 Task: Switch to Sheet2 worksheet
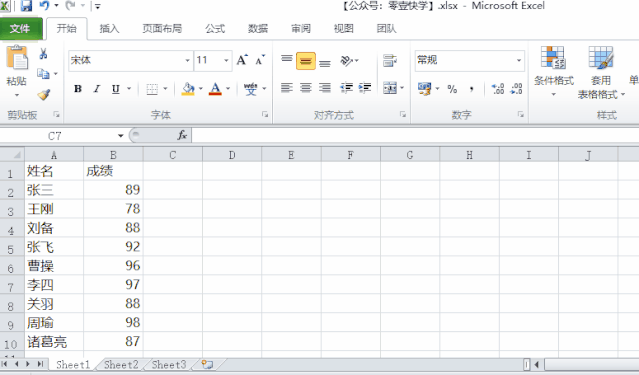(x=121, y=364)
